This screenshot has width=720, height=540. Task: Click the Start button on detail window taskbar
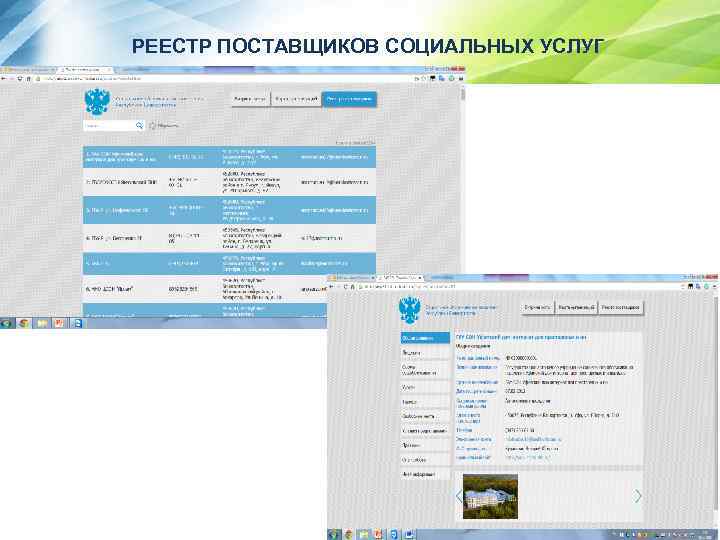(x=334, y=534)
